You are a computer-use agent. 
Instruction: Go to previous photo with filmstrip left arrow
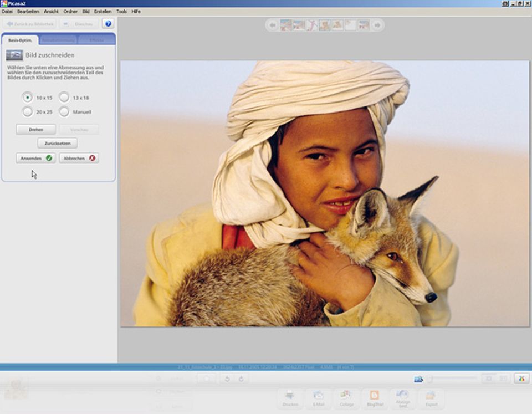pos(272,25)
